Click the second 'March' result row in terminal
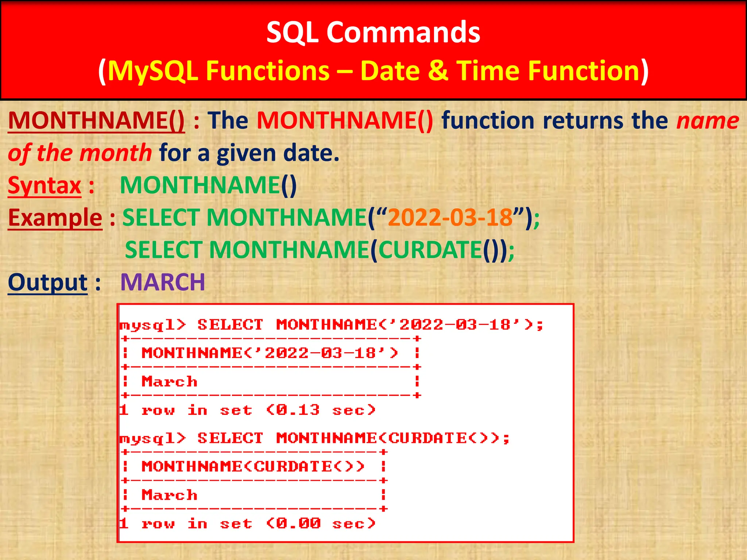The height and width of the screenshot is (560, 747). click(170, 495)
